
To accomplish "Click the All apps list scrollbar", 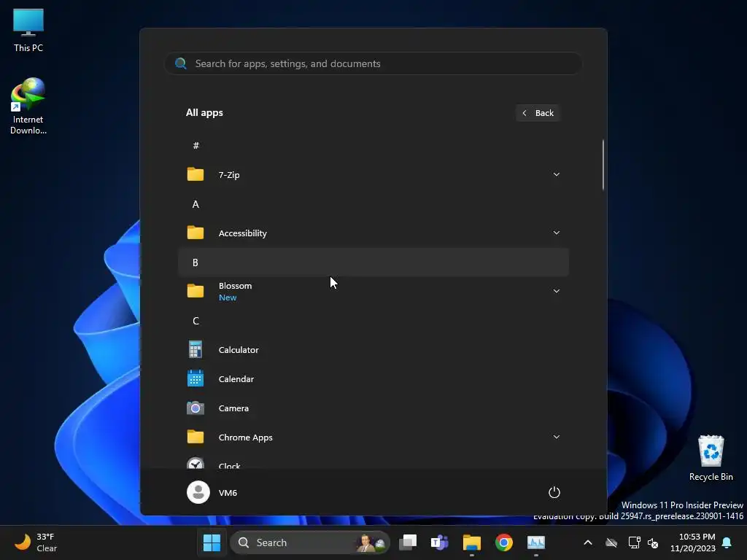I will click(x=603, y=165).
